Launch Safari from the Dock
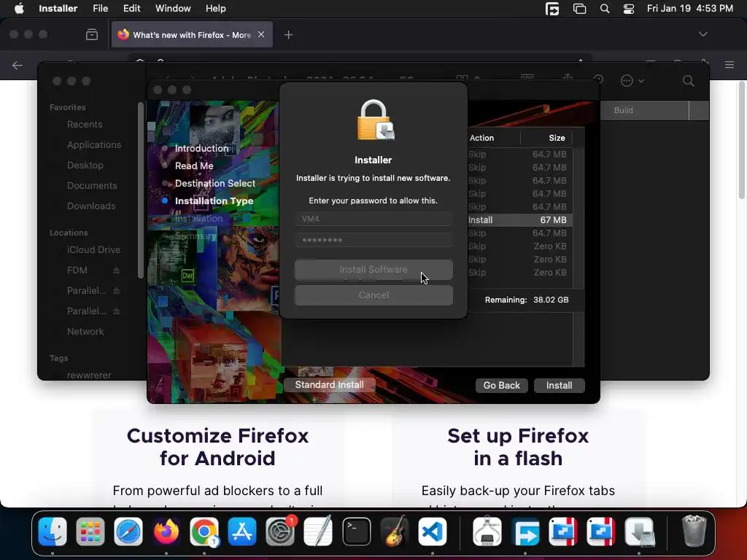 128,532
